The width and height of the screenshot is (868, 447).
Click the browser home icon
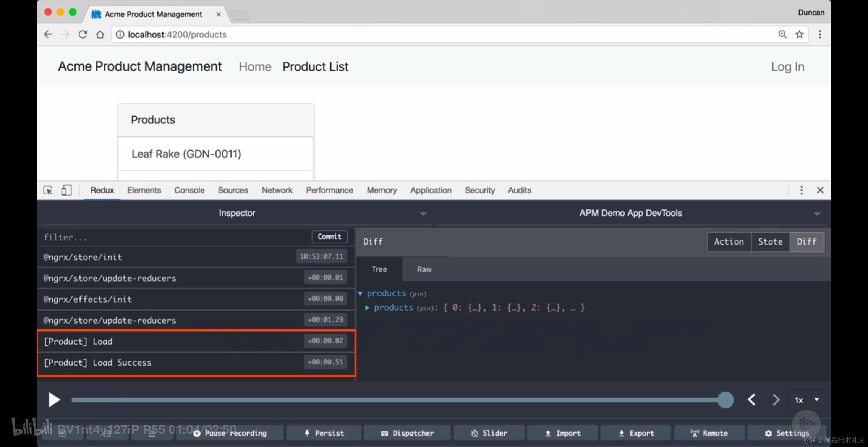pos(100,34)
